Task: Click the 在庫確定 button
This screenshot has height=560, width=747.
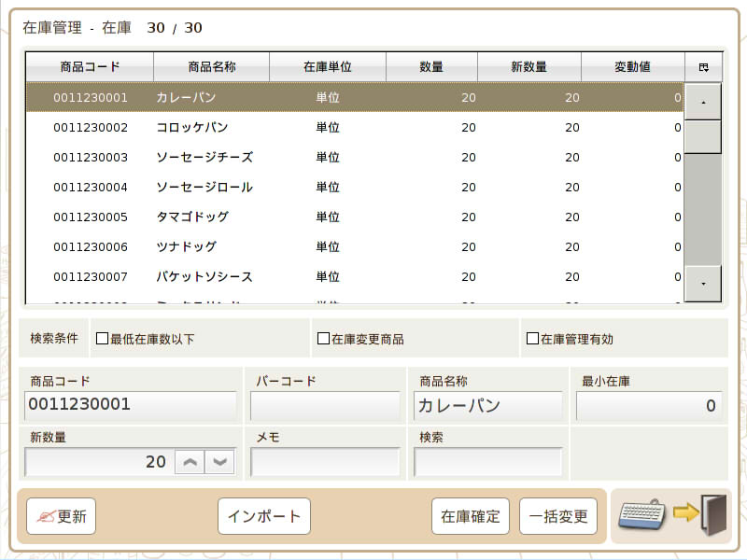Action: [471, 516]
